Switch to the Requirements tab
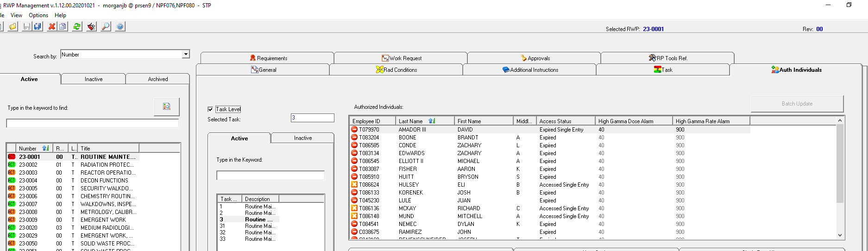868x251 pixels. coord(267,58)
